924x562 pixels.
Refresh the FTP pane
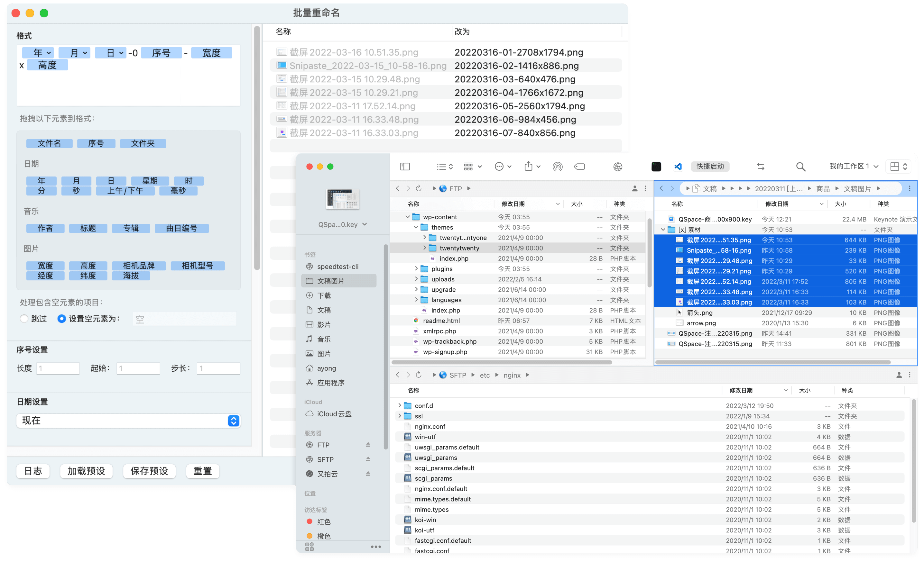click(419, 188)
